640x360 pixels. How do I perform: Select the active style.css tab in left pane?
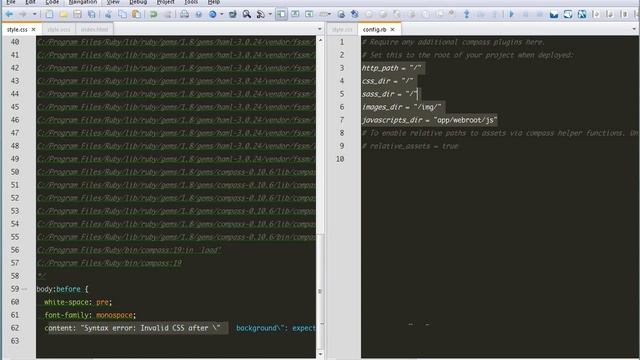[x=17, y=29]
